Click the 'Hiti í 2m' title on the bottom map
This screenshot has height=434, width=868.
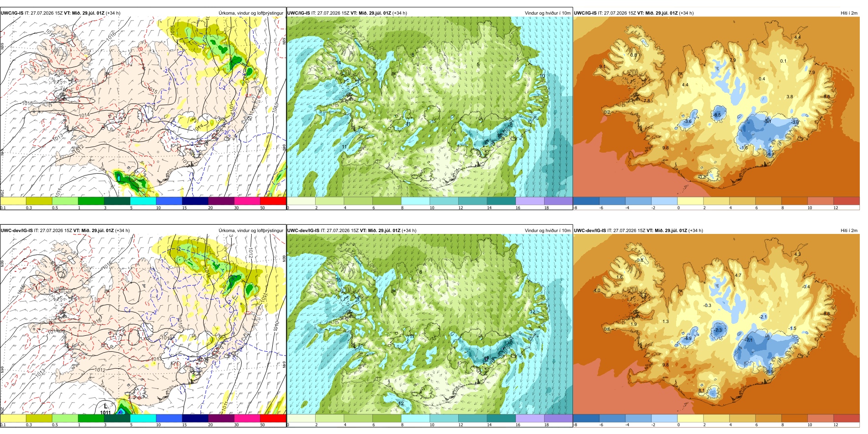(x=849, y=231)
